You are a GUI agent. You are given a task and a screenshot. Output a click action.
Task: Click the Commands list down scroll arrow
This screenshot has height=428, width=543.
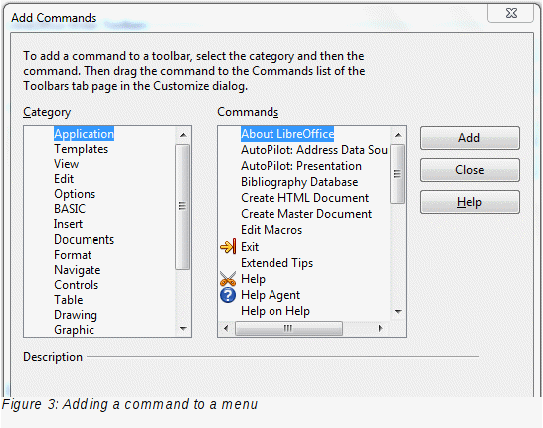(398, 312)
